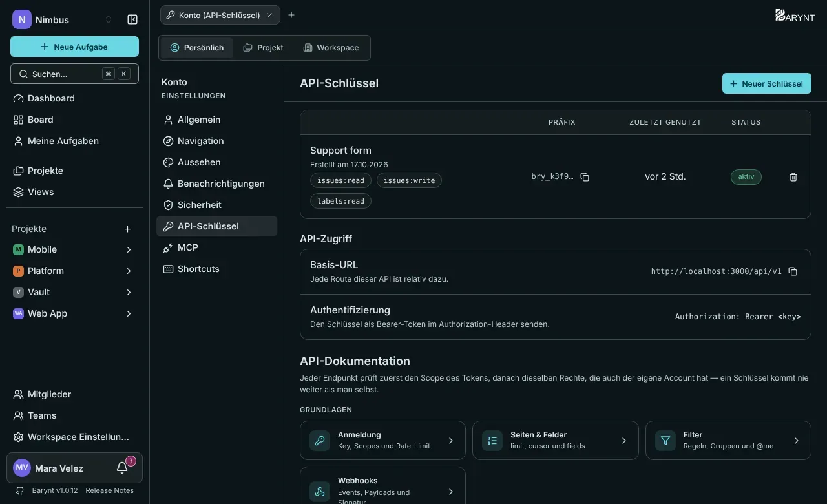Switch to the Workspace tab
This screenshot has width=827, height=504.
331,48
